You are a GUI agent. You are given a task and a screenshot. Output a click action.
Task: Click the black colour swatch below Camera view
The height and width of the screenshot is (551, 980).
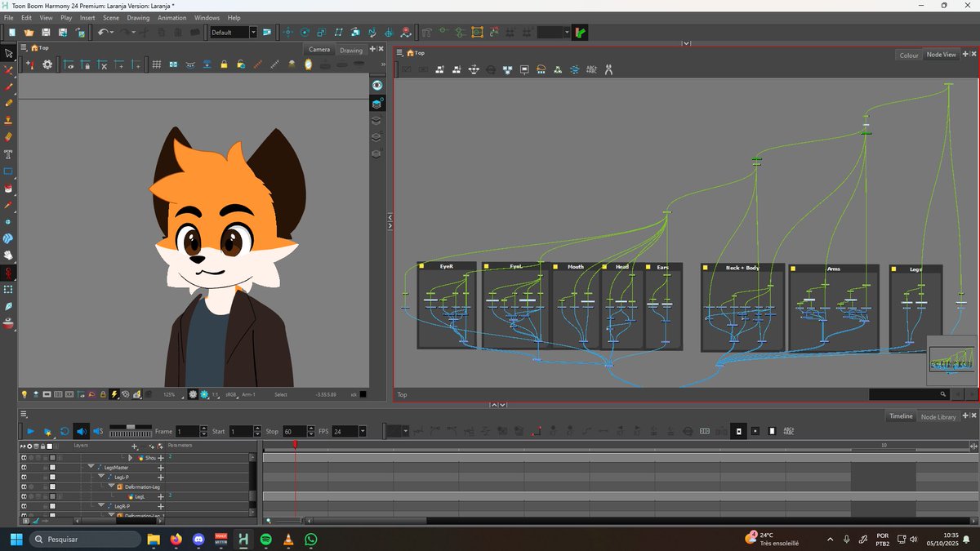[x=363, y=394]
